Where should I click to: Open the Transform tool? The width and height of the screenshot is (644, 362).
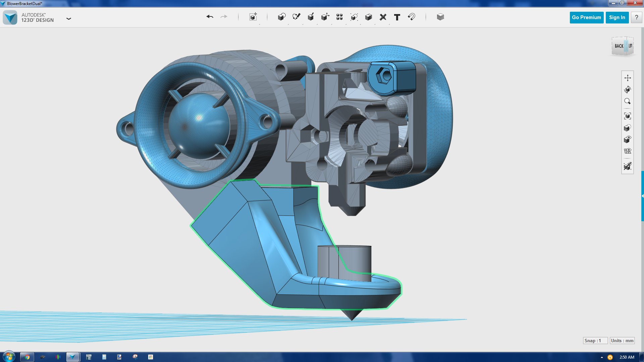pos(253,17)
